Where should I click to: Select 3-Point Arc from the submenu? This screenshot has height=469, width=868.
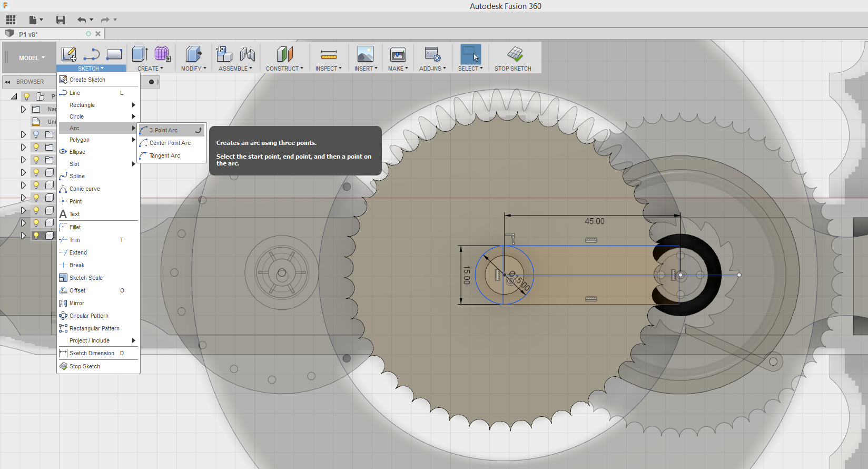[171, 130]
